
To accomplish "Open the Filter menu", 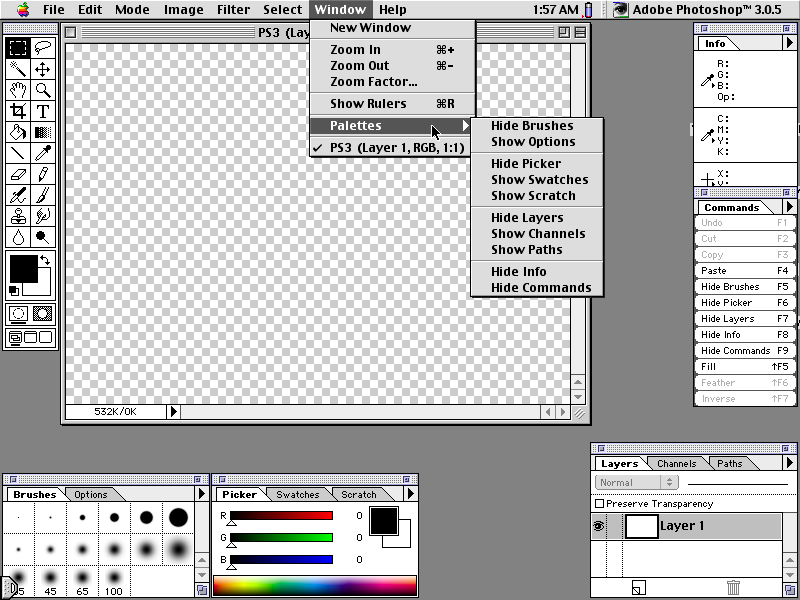I will (x=233, y=9).
